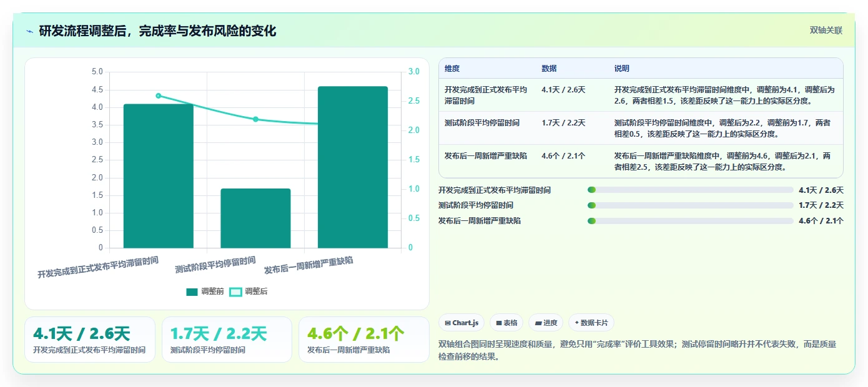Click the slanted x-axis label 开发完成到正式发布平均滞留时间
Screen dimensions: 868x387
click(98, 267)
